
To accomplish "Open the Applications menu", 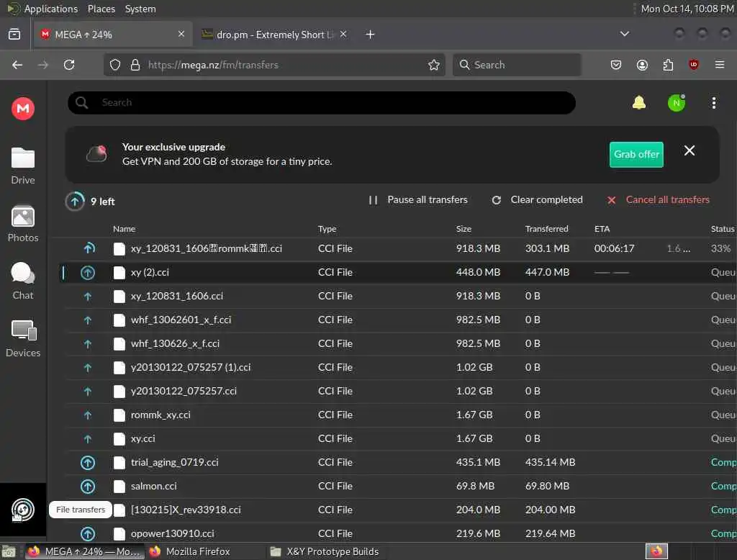I will (51, 9).
